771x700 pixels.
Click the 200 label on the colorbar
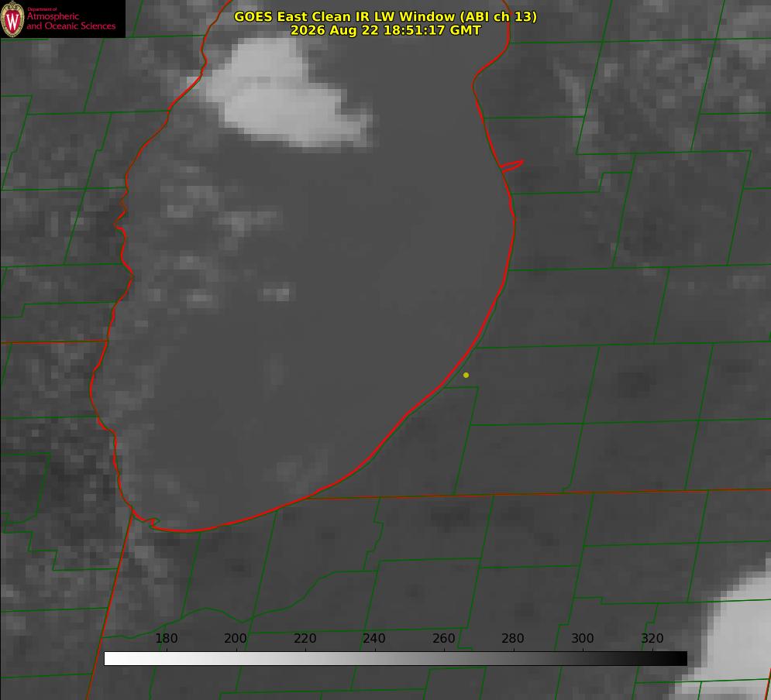coord(236,638)
